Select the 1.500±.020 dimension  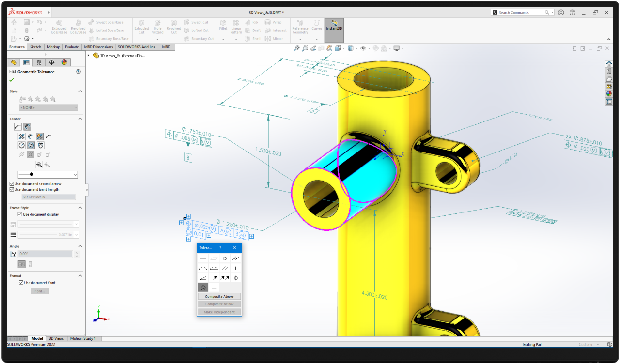click(267, 151)
